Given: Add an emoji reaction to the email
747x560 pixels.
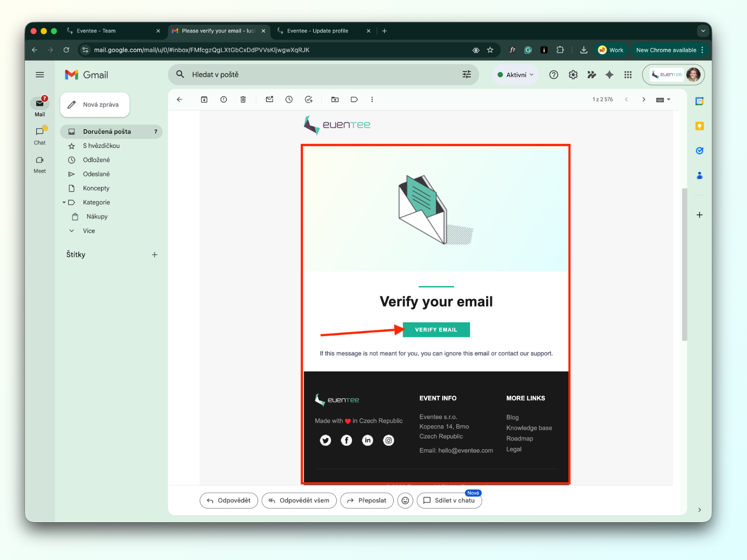Looking at the screenshot, I should coord(405,500).
